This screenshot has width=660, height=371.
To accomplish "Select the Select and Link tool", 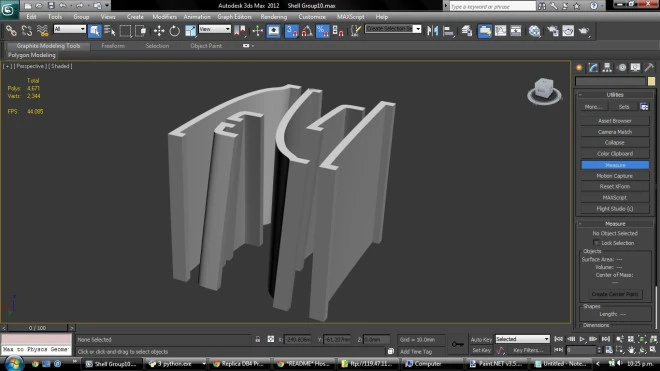I will tap(11, 31).
